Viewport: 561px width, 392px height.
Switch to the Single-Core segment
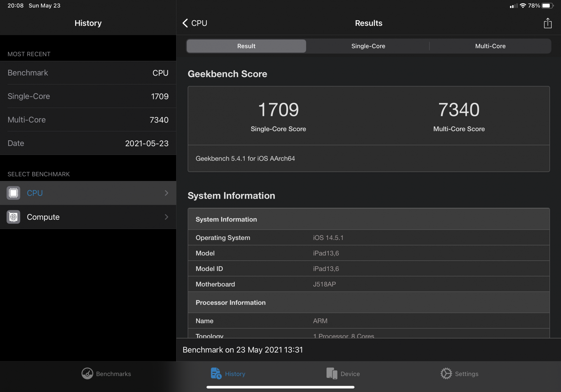pyautogui.click(x=368, y=46)
